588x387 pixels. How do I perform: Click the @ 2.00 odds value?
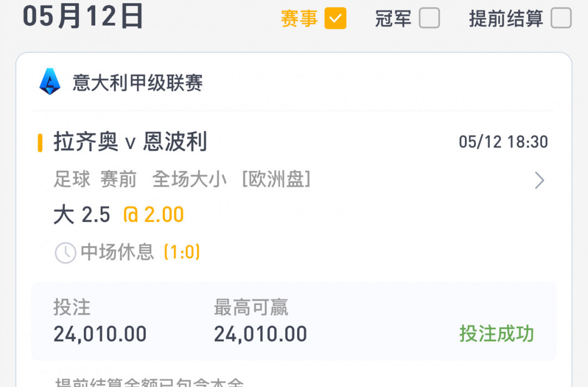[154, 215]
